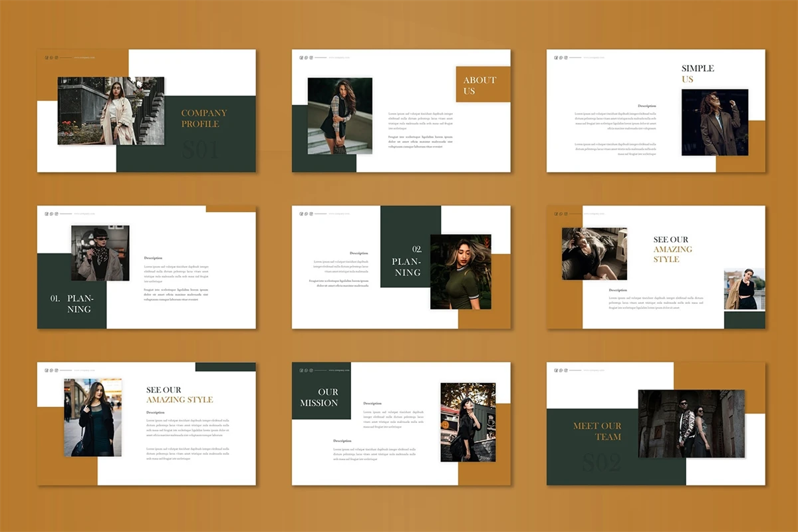This screenshot has height=532, width=798.
Task: Click the Facebook icon on Meet Our Team slide
Action: click(x=556, y=370)
